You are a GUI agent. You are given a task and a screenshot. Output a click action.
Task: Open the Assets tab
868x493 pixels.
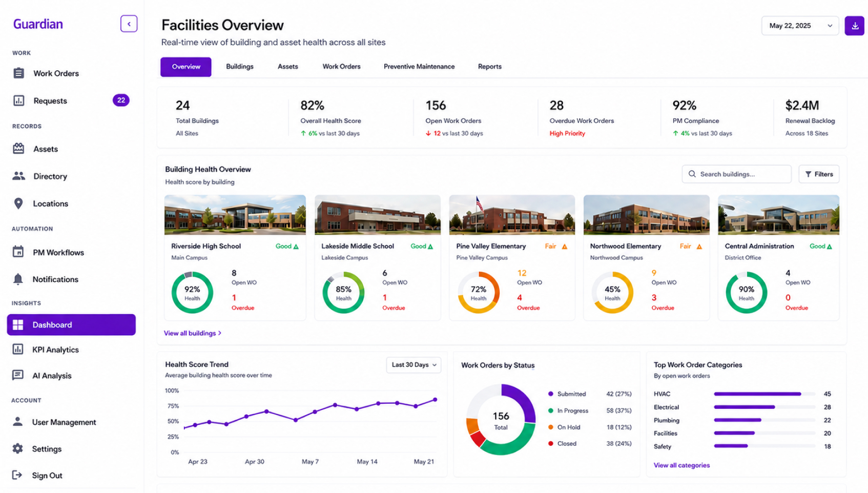tap(288, 67)
